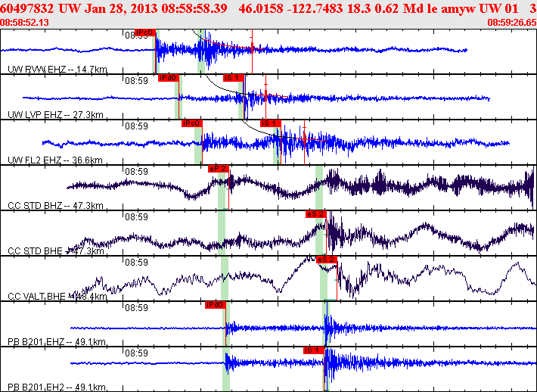
Task: Click the 08:59 time label on VALT BHE trace
Action: [136, 263]
